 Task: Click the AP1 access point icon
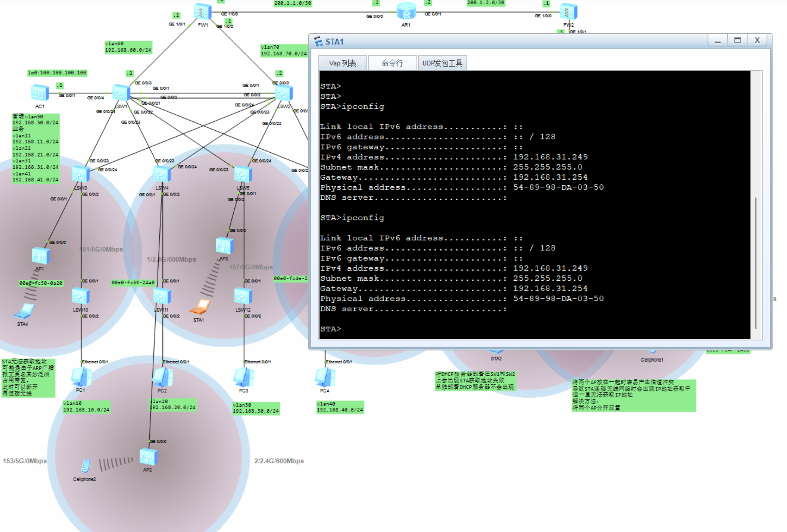pos(40,256)
